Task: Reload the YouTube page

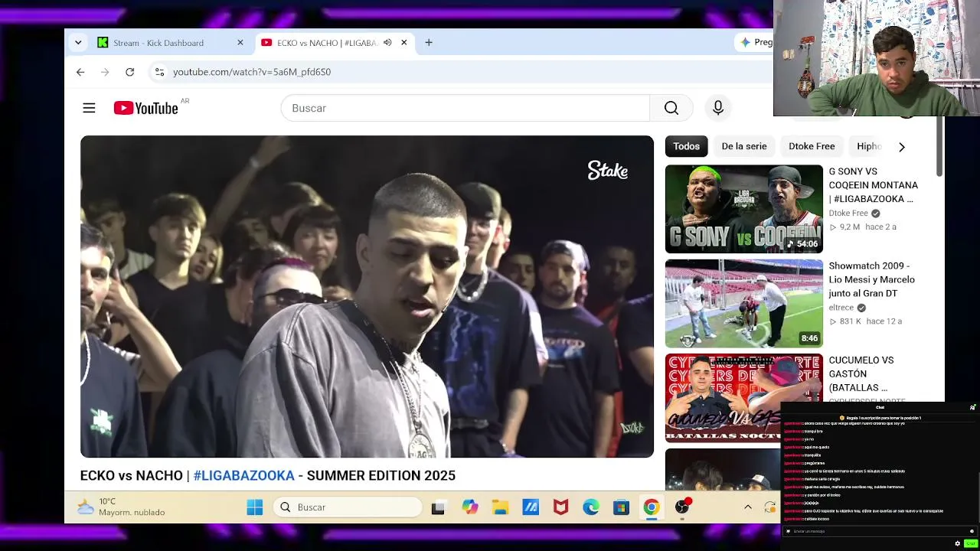Action: [x=130, y=72]
